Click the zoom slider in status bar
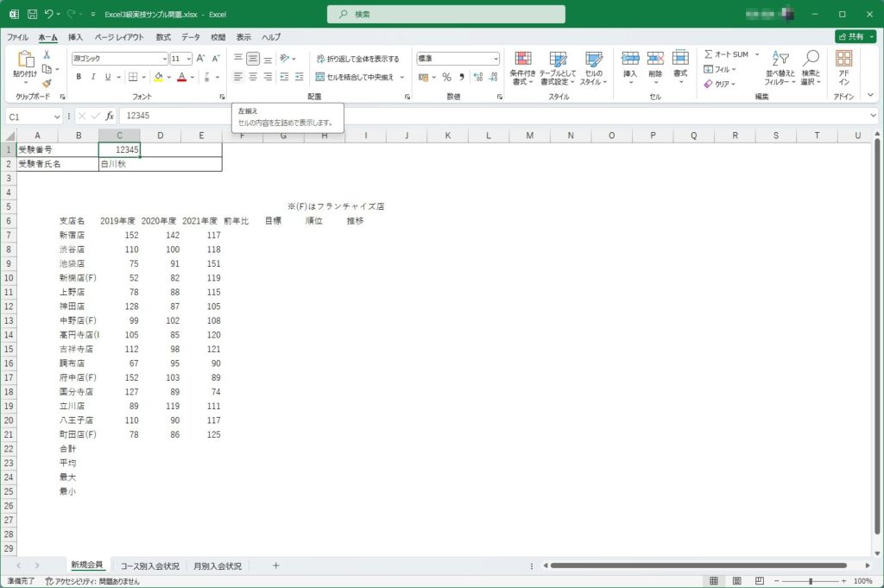884x588 pixels. coord(810,581)
